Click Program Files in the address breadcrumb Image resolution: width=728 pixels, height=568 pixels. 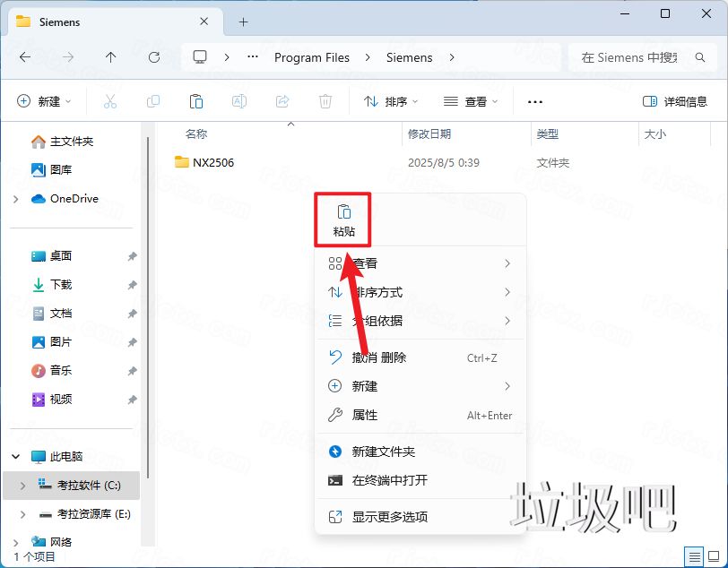pos(312,57)
